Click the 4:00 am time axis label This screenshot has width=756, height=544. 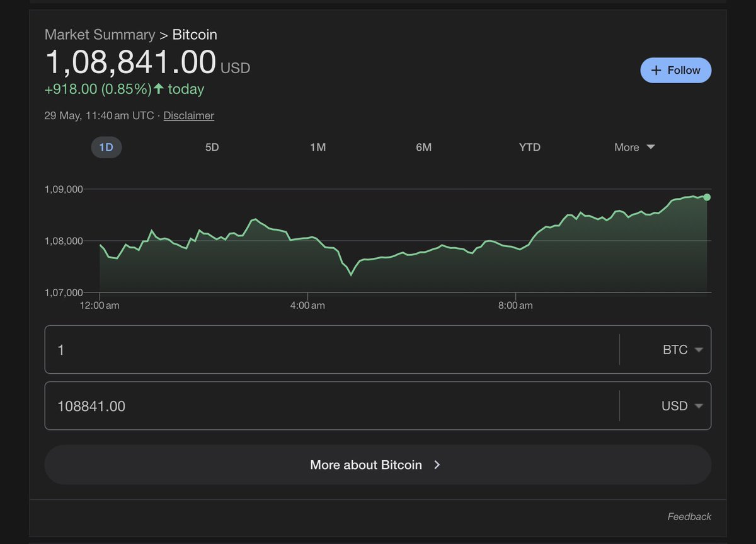click(x=308, y=306)
